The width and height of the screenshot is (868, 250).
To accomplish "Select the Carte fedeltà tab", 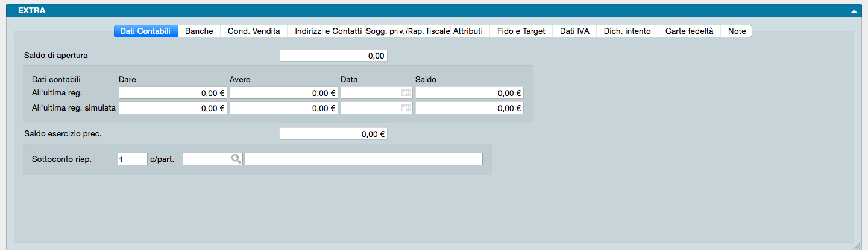I will click(689, 31).
